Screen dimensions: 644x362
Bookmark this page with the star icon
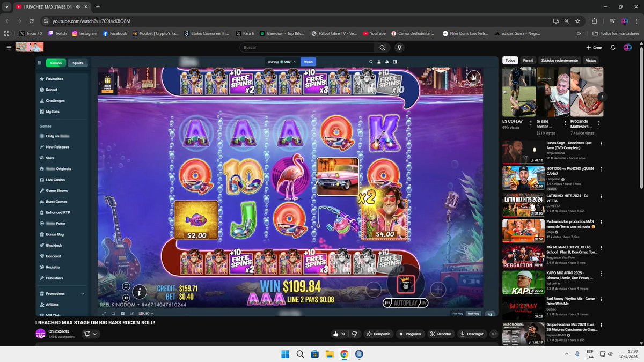pyautogui.click(x=577, y=21)
